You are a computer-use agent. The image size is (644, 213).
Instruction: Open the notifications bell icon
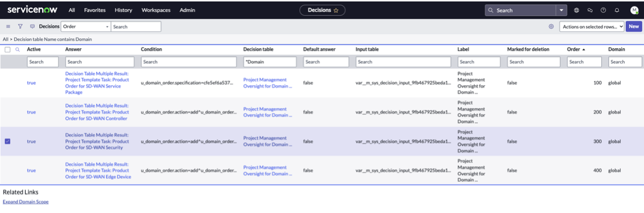pos(617,11)
